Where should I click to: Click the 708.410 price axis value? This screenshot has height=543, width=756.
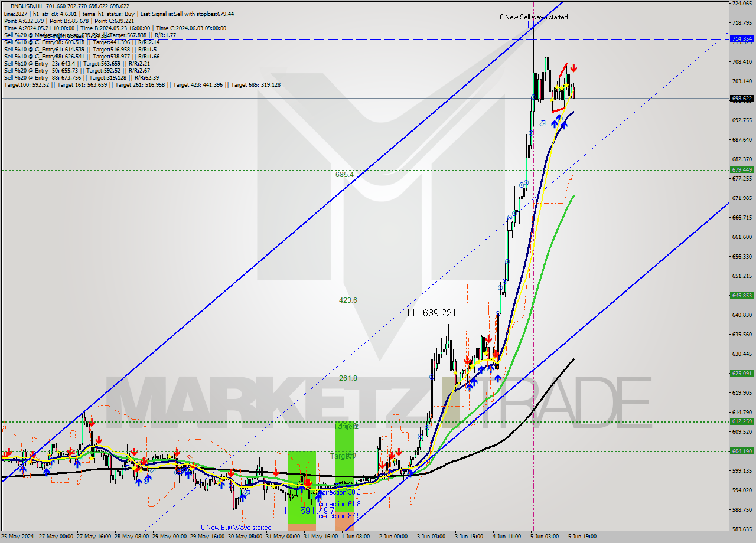(x=742, y=61)
